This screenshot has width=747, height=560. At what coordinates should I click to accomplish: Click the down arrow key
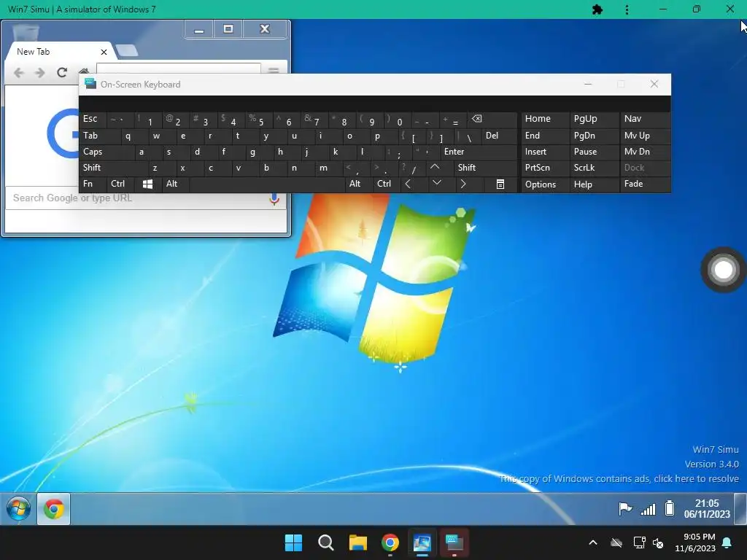[436, 183]
